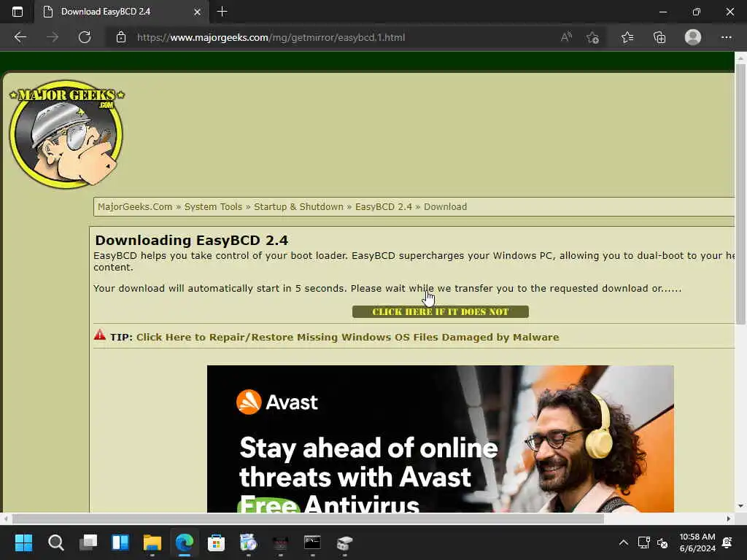Open a new tab with plus button
This screenshot has height=560, width=747.
click(x=222, y=12)
